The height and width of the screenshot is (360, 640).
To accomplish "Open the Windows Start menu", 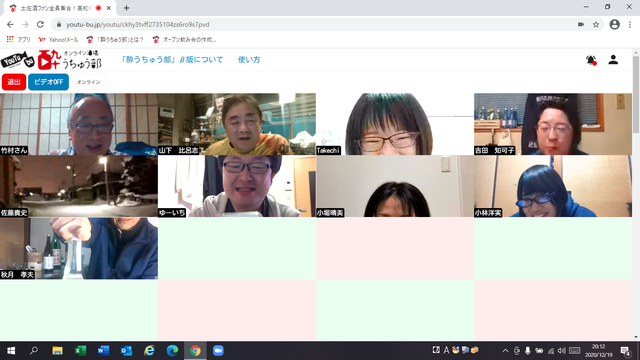I will tap(11, 351).
